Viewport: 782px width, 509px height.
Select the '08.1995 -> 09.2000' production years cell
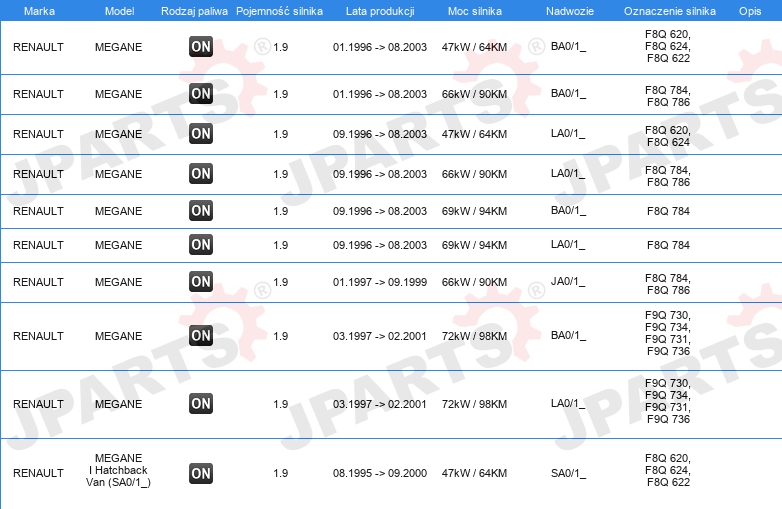pos(380,473)
